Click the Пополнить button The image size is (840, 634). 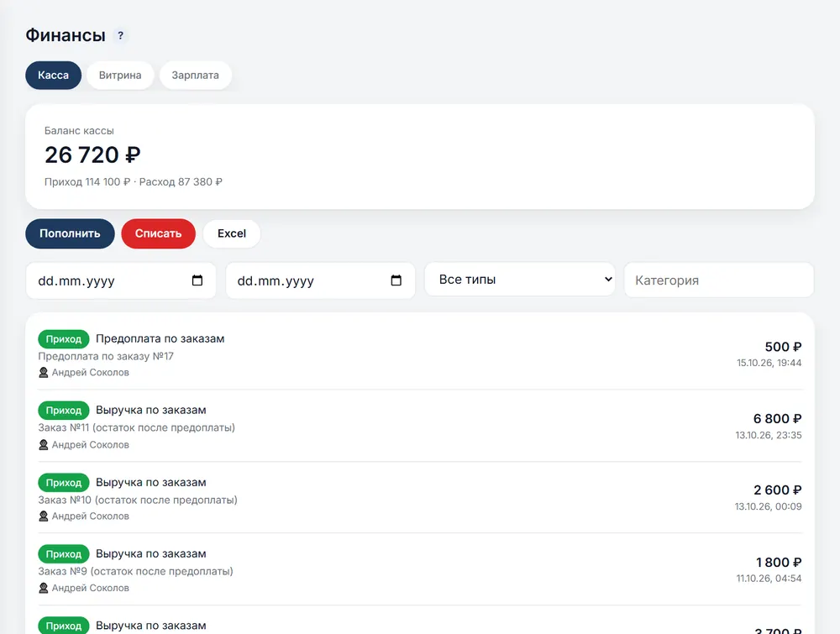point(70,233)
